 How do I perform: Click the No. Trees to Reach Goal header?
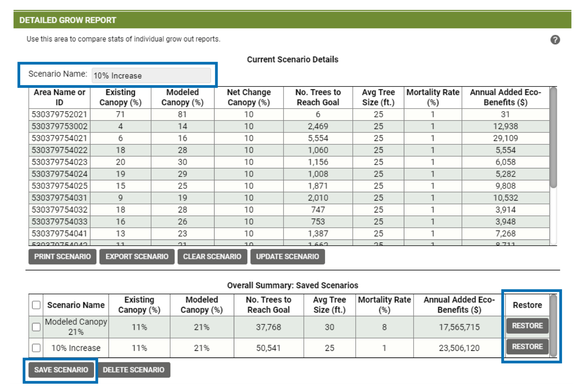click(x=318, y=97)
